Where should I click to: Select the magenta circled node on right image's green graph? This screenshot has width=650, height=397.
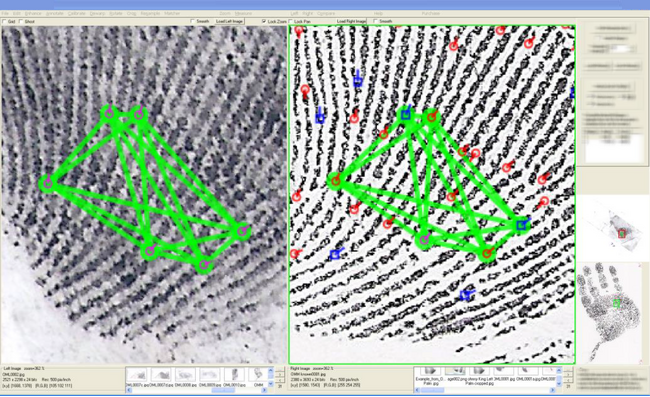click(424, 240)
